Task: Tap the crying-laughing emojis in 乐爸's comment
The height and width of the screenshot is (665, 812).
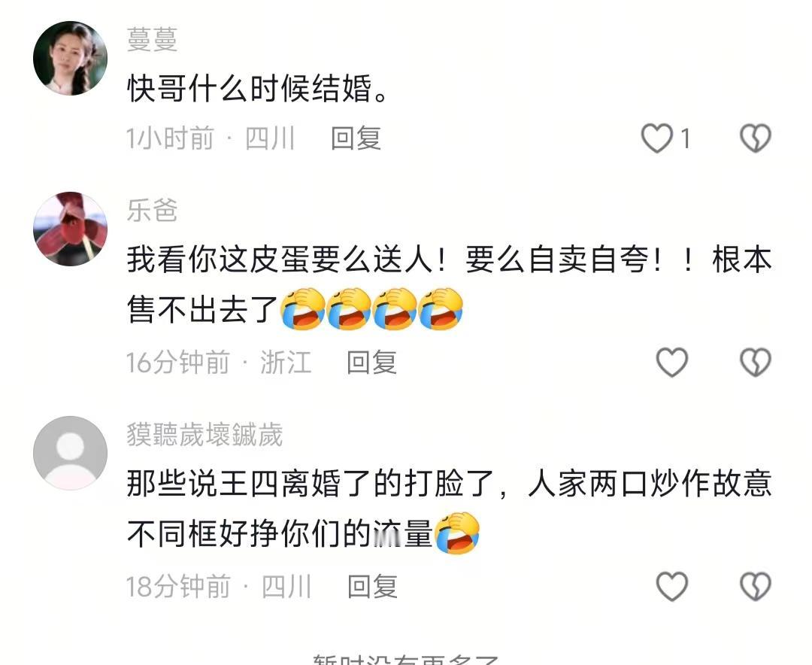Action: [372, 309]
